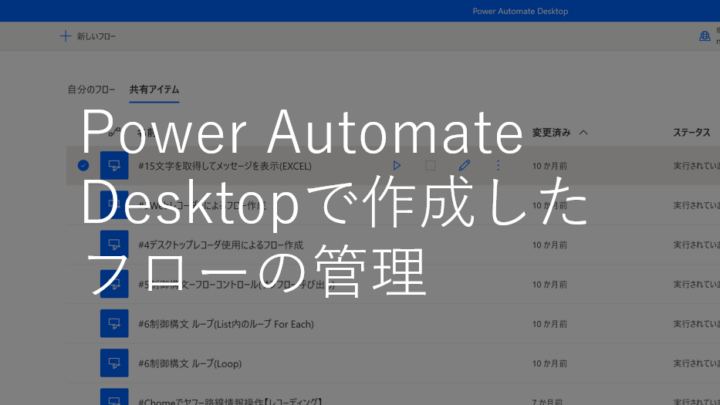This screenshot has width=720, height=405.
Task: Click the flow icon of #15文字を取得 row
Action: (x=114, y=165)
